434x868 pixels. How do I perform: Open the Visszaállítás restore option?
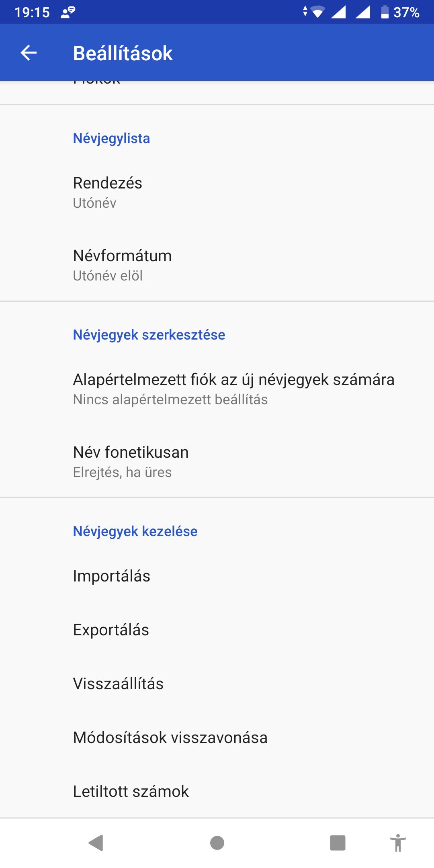[217, 684]
